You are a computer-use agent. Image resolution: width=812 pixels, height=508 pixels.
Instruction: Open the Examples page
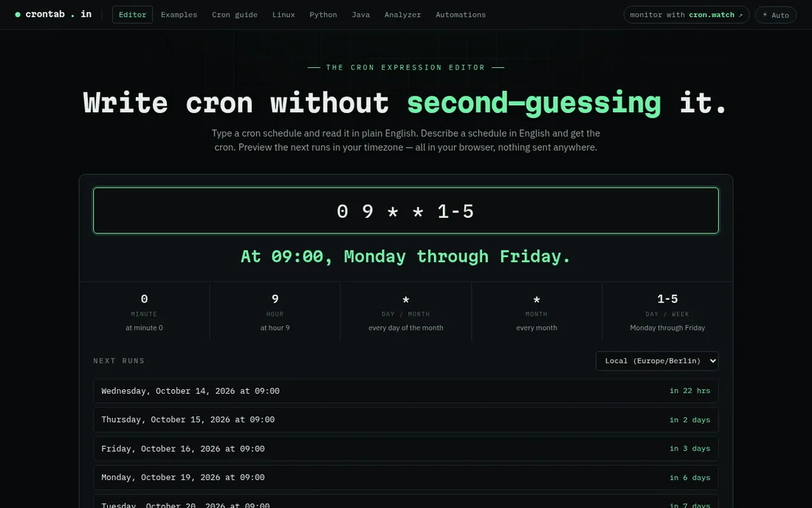(179, 15)
